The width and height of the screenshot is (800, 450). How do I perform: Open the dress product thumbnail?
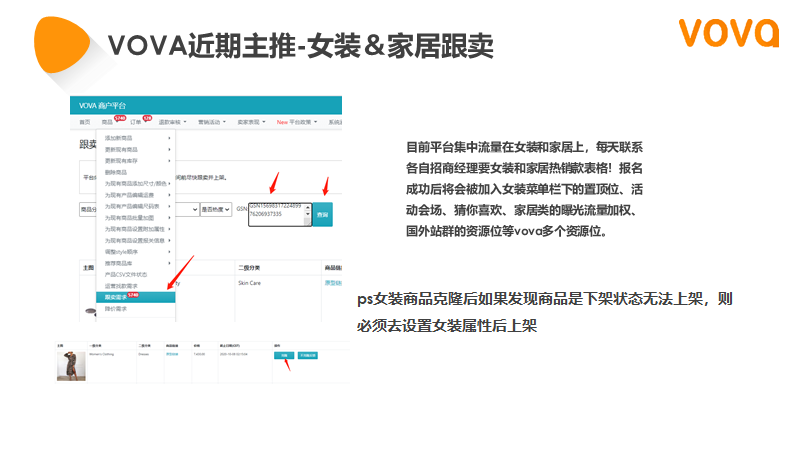click(x=71, y=366)
